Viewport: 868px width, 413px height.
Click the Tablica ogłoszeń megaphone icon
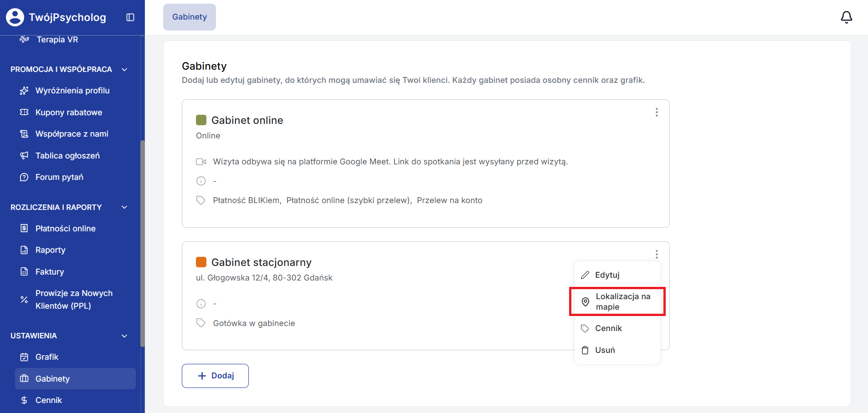click(x=24, y=156)
